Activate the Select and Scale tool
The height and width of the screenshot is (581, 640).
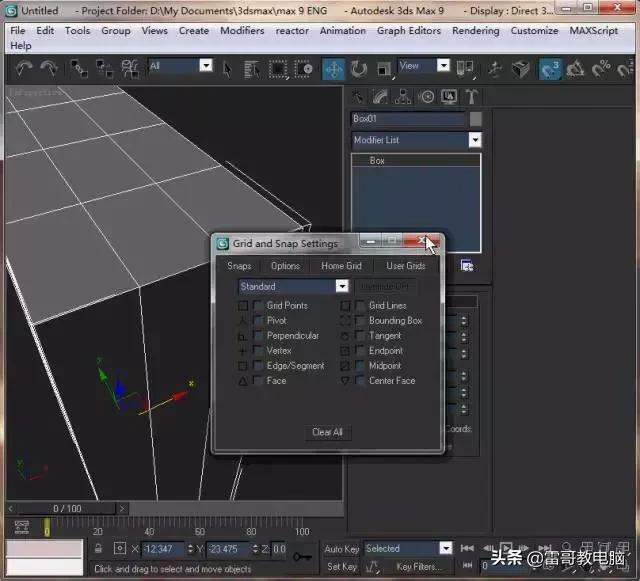click(384, 69)
